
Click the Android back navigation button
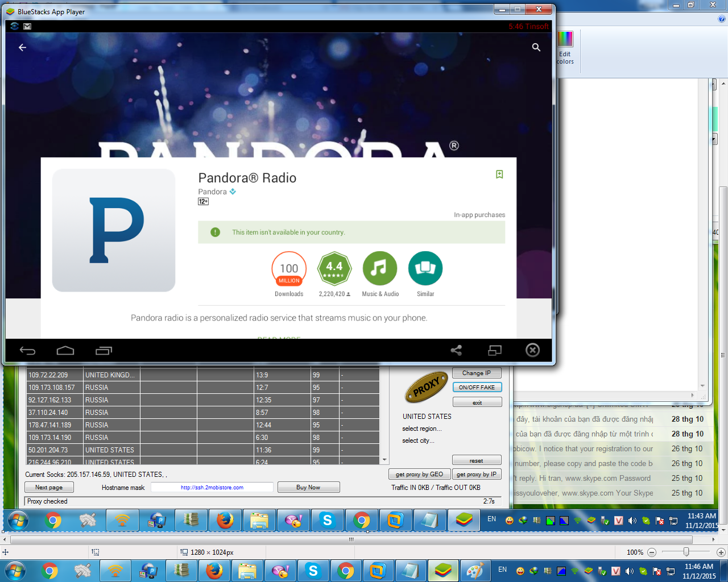click(27, 351)
